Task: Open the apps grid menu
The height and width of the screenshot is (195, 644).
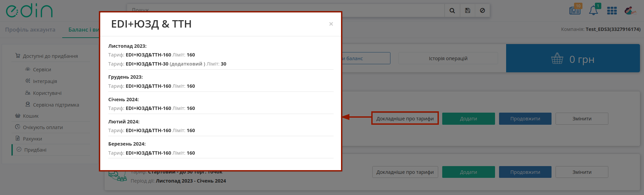Action: 612,11
